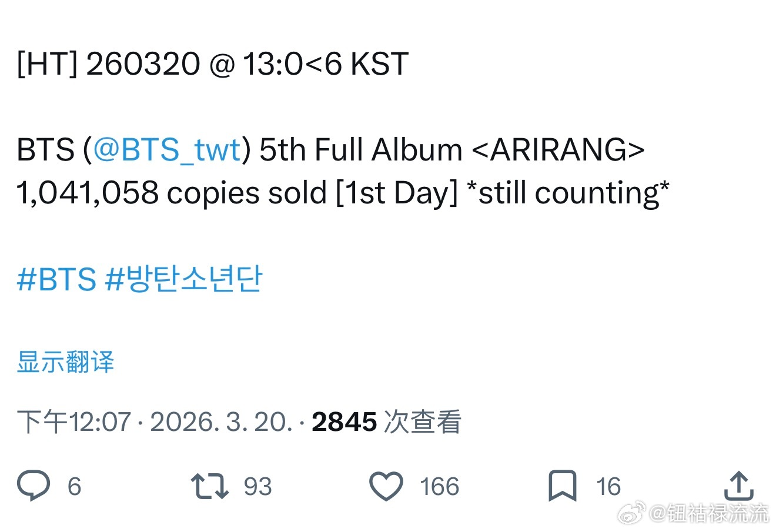
Task: Click the retweet count 93
Action: [257, 487]
